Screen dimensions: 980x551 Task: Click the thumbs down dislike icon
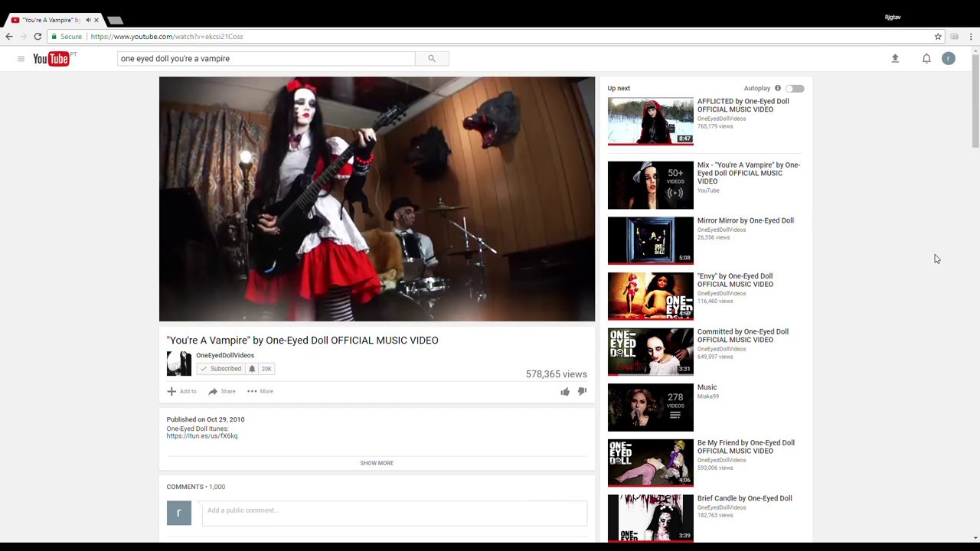tap(582, 391)
